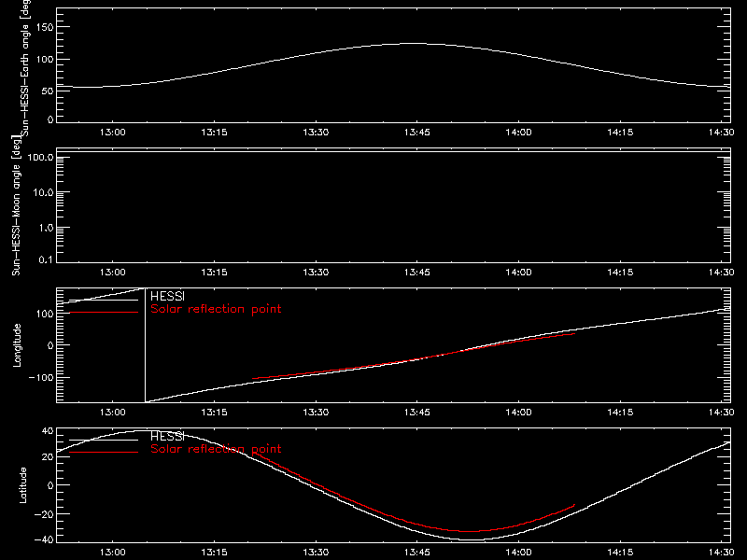Click HESSI legend label in Longitude plot
The width and height of the screenshot is (747, 560).
pyautogui.click(x=167, y=296)
